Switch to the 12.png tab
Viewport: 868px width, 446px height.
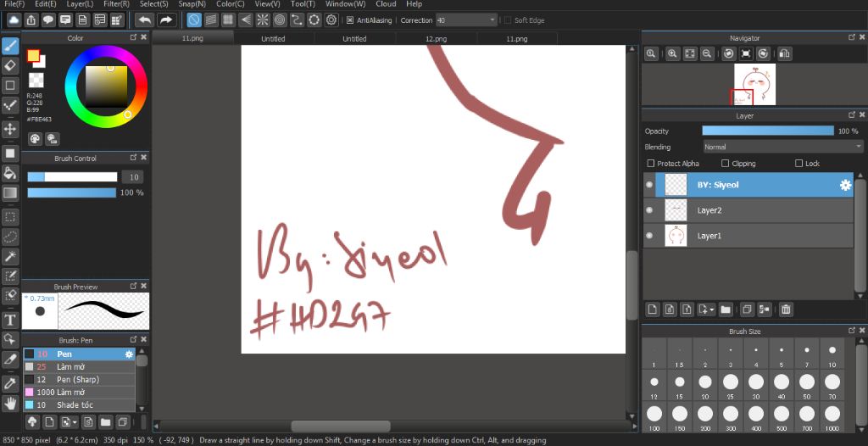(437, 39)
